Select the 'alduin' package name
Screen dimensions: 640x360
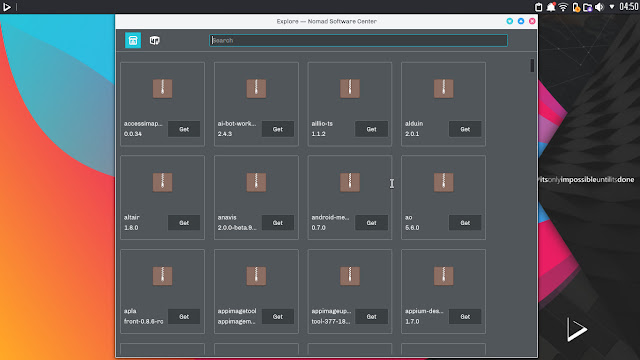[x=414, y=124]
